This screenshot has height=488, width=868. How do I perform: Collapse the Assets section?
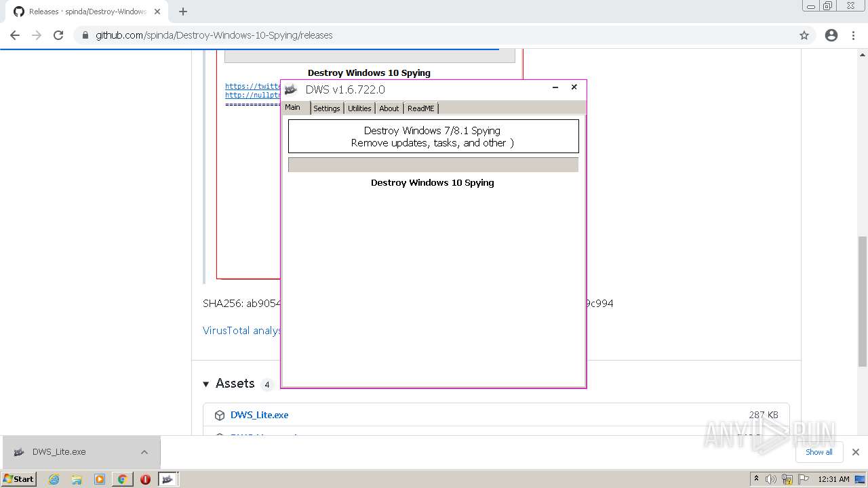[x=206, y=384]
